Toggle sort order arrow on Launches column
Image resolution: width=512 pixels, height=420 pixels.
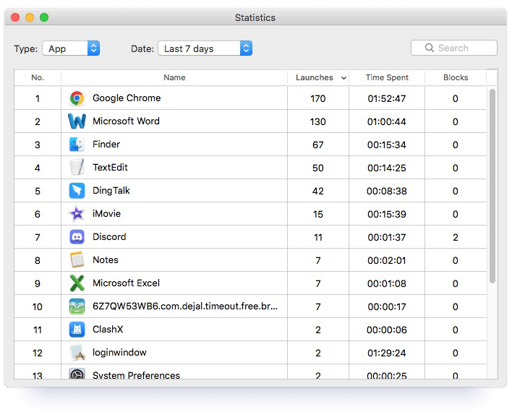point(344,78)
